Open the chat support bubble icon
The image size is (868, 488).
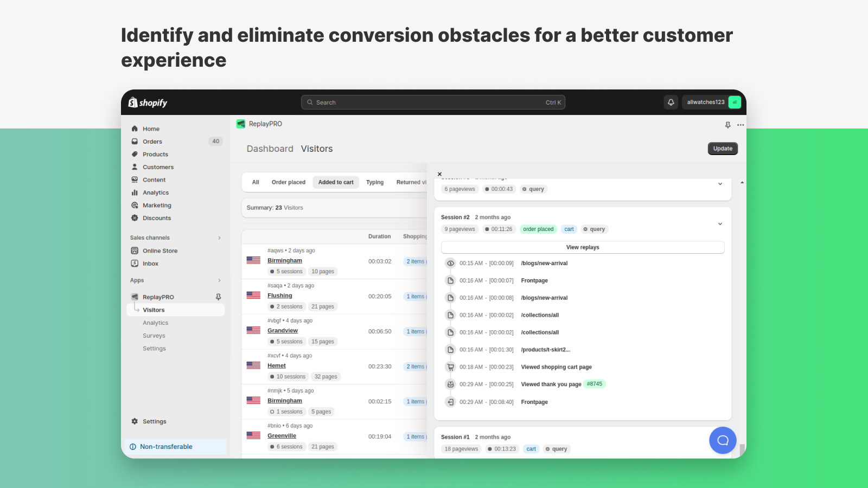point(723,440)
